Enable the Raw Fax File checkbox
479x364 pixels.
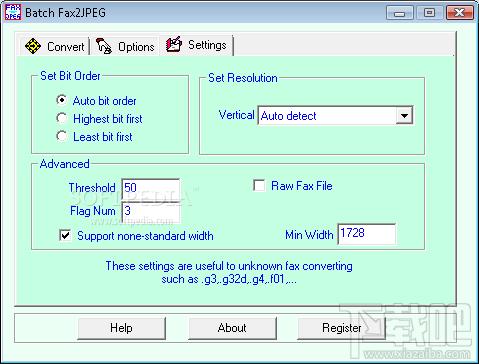[259, 185]
